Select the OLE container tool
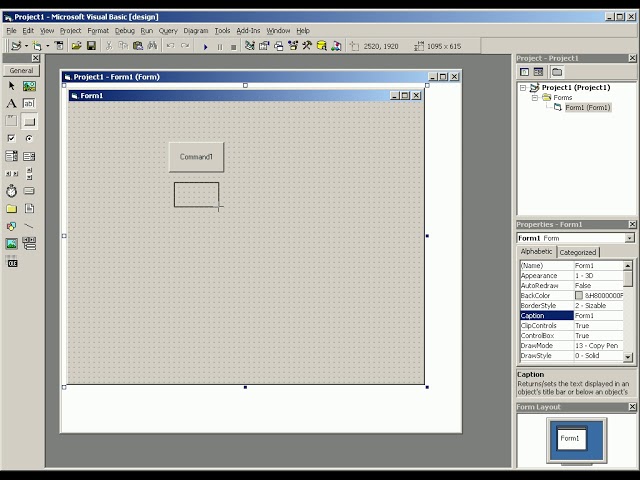The height and width of the screenshot is (480, 640). 11,262
